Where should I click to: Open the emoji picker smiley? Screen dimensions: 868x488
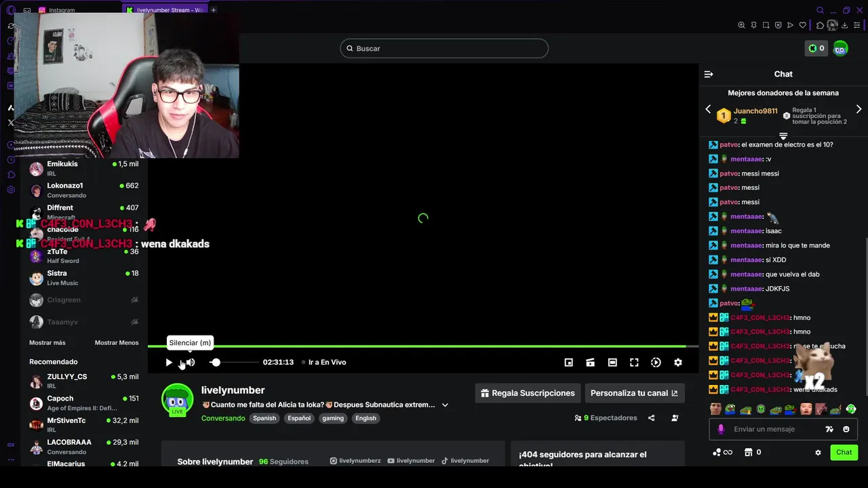(846, 429)
